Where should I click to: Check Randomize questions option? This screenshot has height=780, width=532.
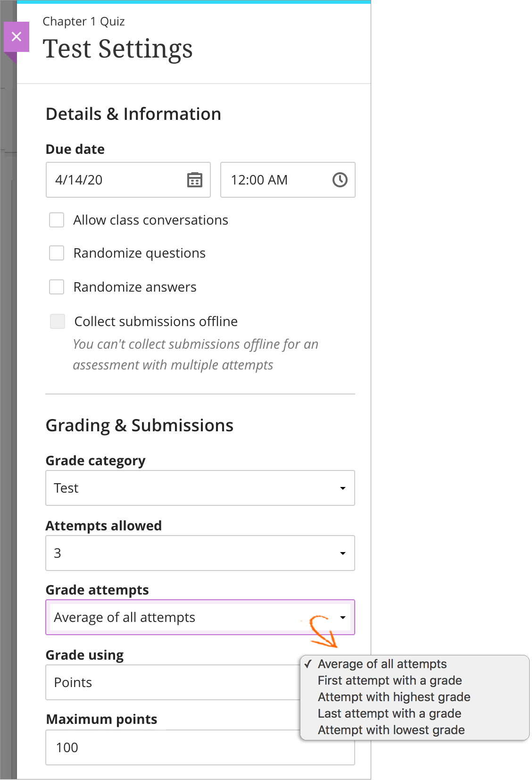tap(57, 253)
